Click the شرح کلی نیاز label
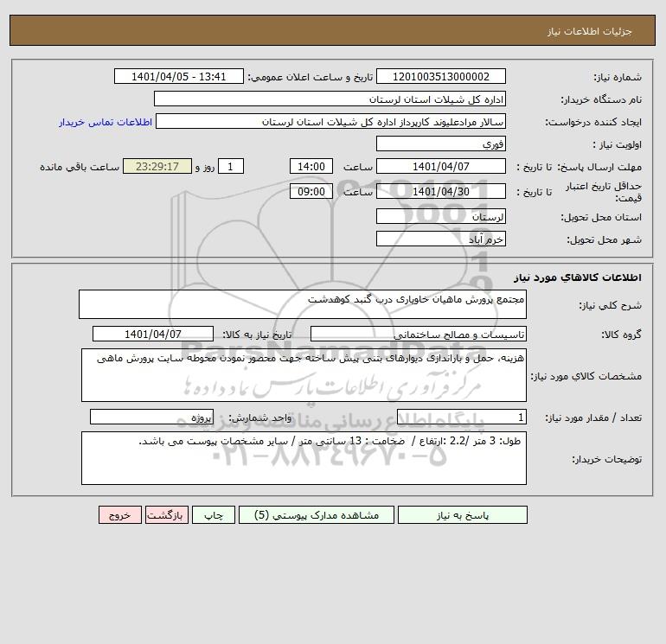Screen dimensions: 666x644 pos(611,305)
